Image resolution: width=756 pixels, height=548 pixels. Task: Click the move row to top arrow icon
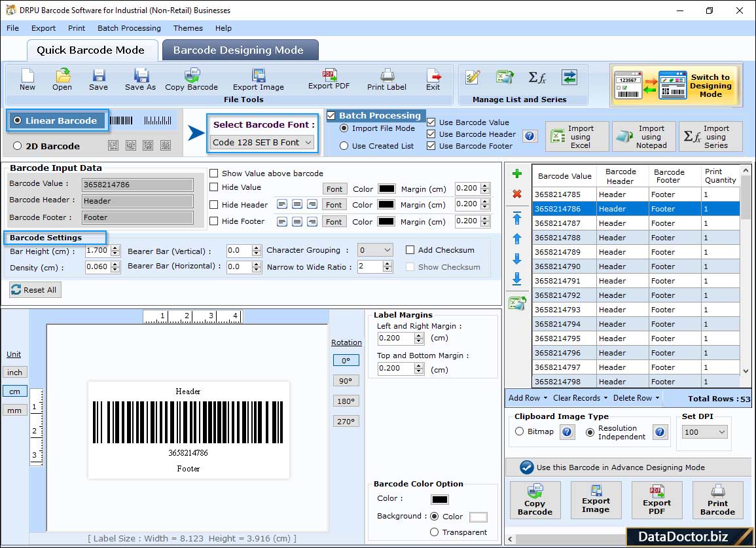517,218
